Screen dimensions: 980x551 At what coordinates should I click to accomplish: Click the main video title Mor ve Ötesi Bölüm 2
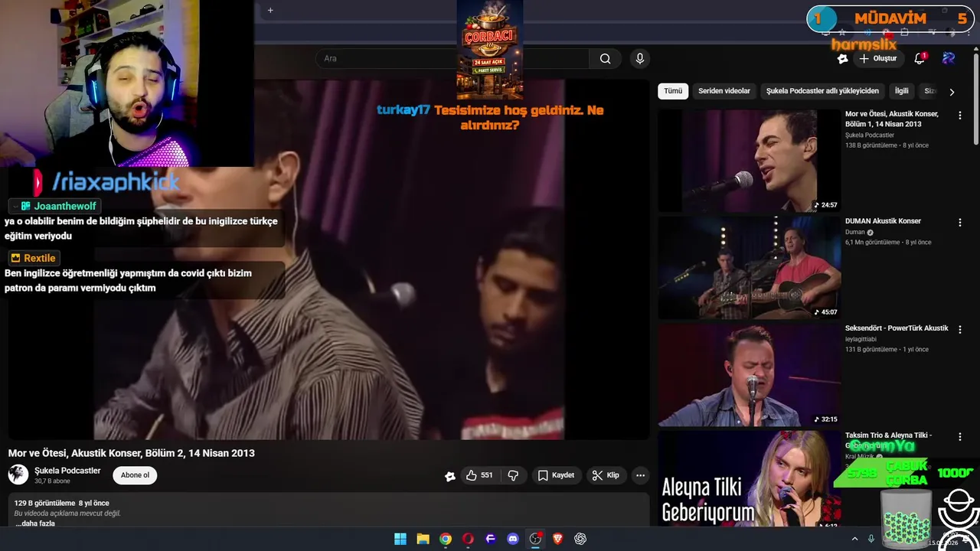pyautogui.click(x=132, y=453)
